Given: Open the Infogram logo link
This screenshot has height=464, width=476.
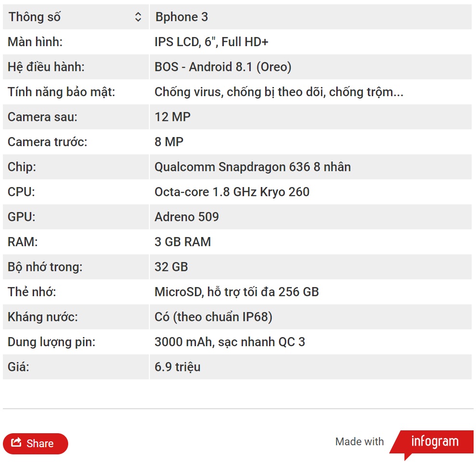Looking at the screenshot, I should coord(431,442).
